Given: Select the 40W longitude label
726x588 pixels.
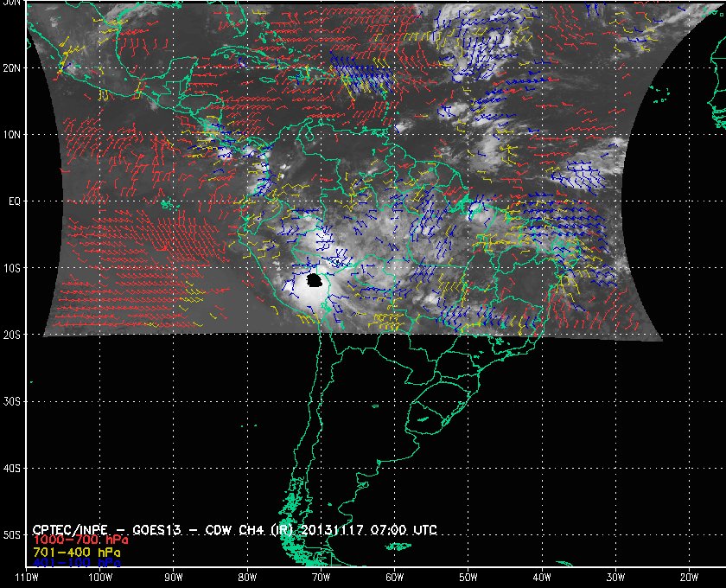Looking at the screenshot, I should pyautogui.click(x=542, y=578).
